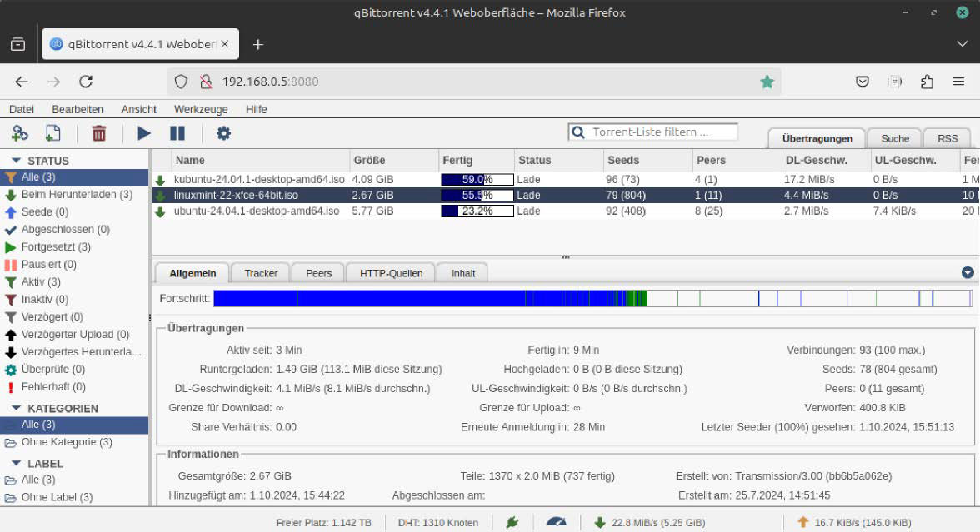Open the Ansicht menu
The width and height of the screenshot is (980, 532).
click(x=138, y=109)
